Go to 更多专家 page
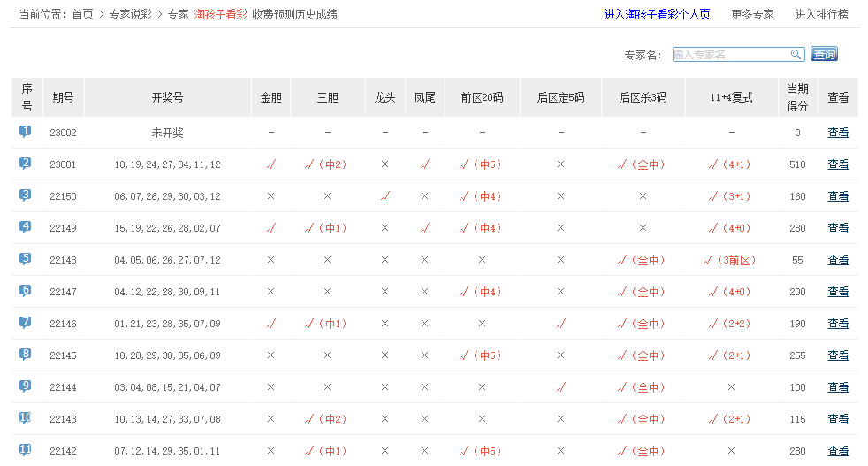The image size is (868, 466). point(752,14)
